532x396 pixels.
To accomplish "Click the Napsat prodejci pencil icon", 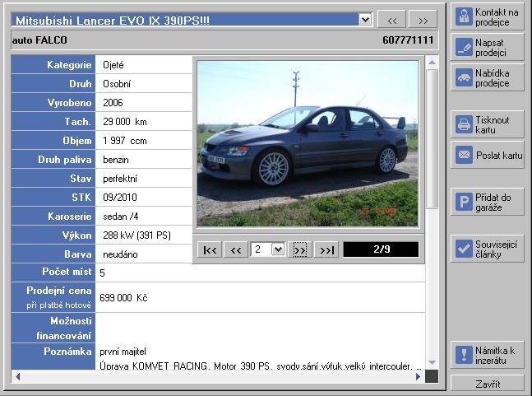I will (x=464, y=47).
